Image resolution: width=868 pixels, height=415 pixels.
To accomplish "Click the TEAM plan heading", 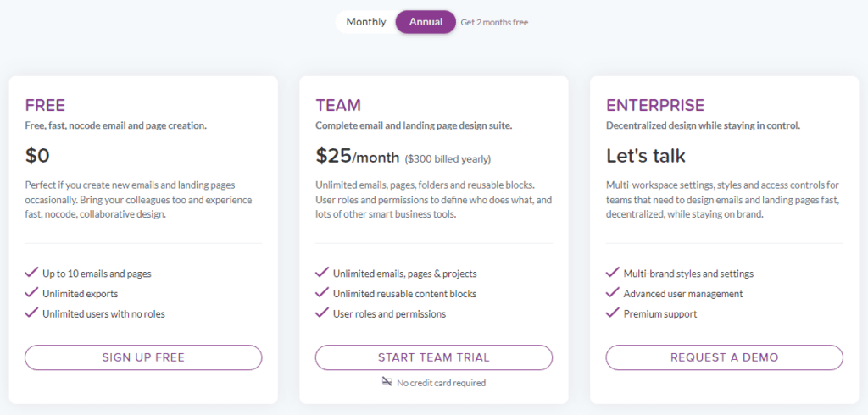I will point(338,106).
